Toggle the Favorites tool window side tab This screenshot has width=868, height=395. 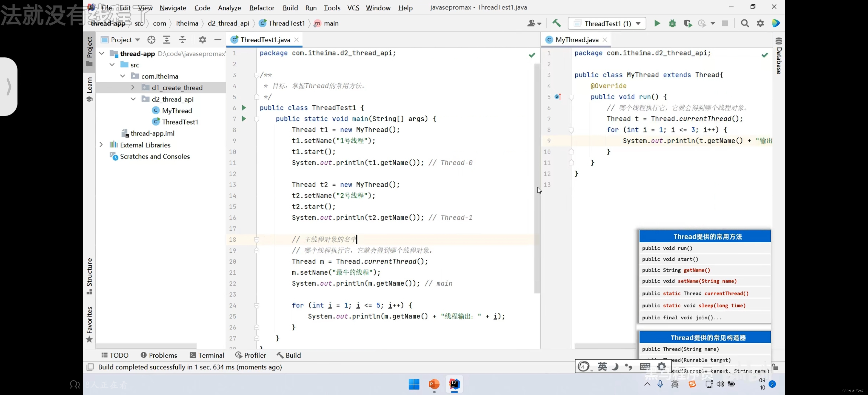point(89,325)
